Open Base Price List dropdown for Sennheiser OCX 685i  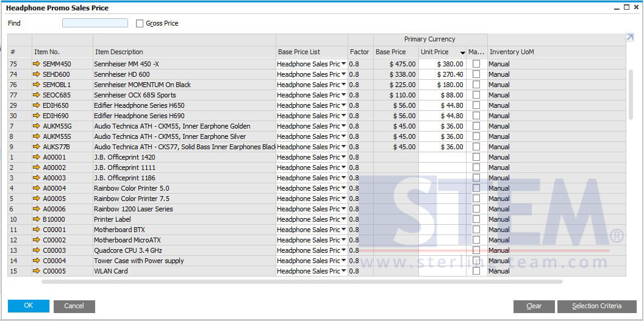pos(343,95)
